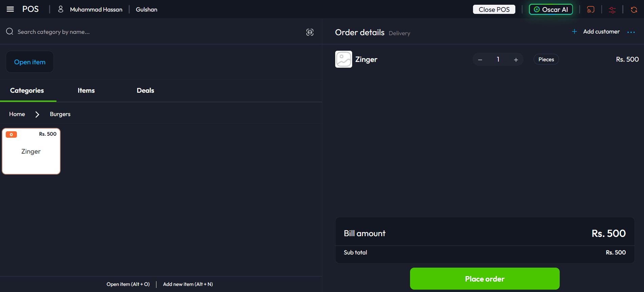Viewport: 644px width, 292px height.
Task: Open the POS settings sliders icon
Action: pos(612,10)
